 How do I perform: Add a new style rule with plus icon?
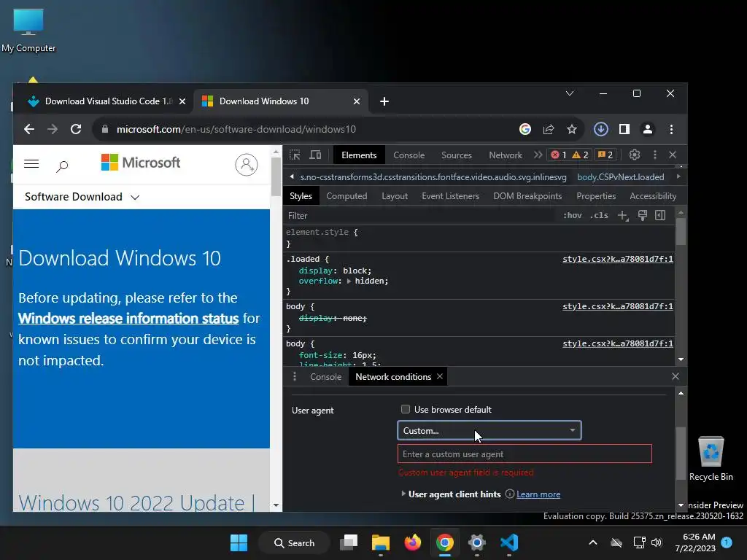pyautogui.click(x=623, y=215)
